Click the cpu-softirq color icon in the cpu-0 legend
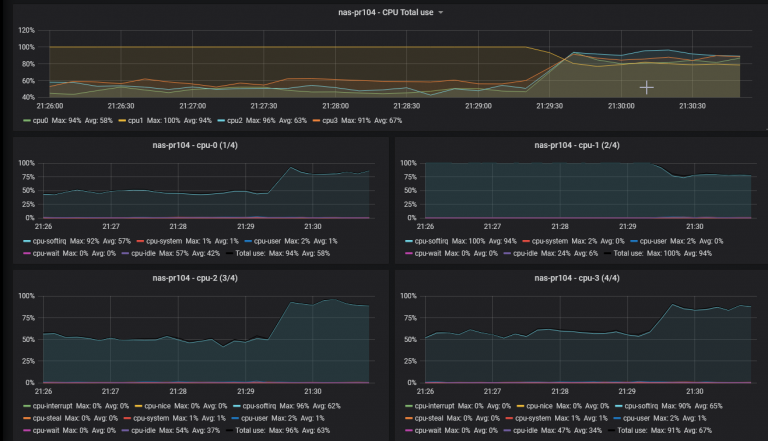The height and width of the screenshot is (441, 768). coord(27,241)
